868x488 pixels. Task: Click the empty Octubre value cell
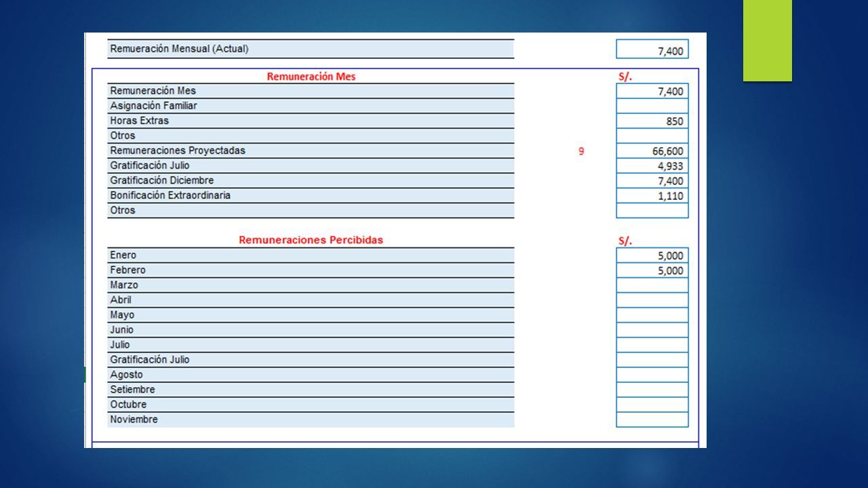click(x=652, y=405)
